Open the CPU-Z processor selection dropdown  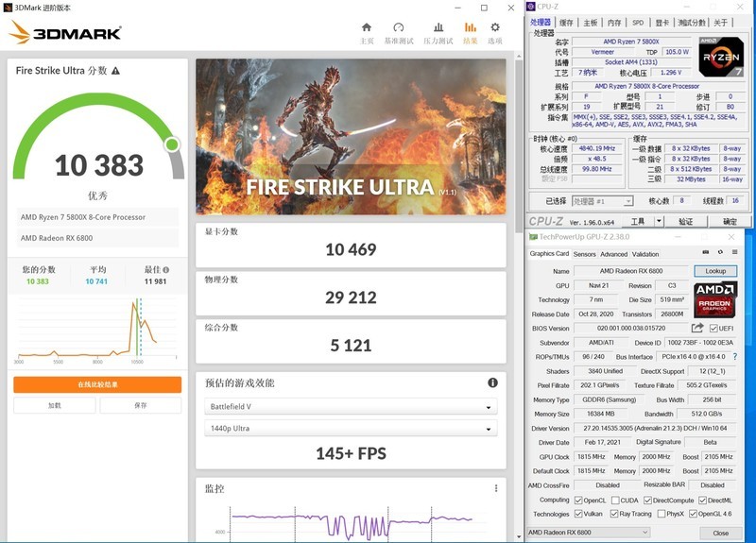click(602, 201)
